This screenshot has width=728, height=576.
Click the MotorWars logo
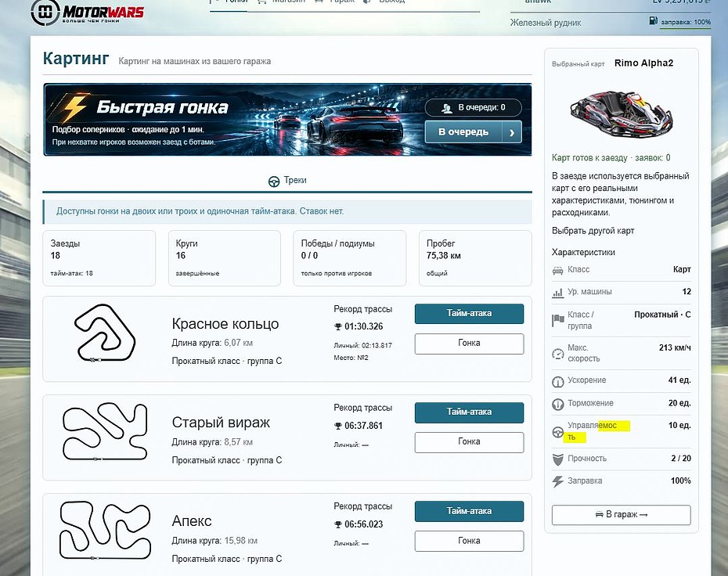coord(88,12)
